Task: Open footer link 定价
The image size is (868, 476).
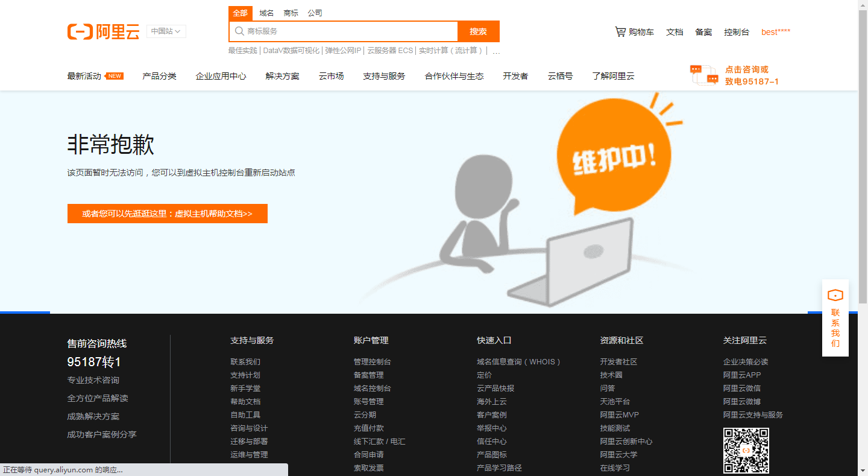Action: 485,375
